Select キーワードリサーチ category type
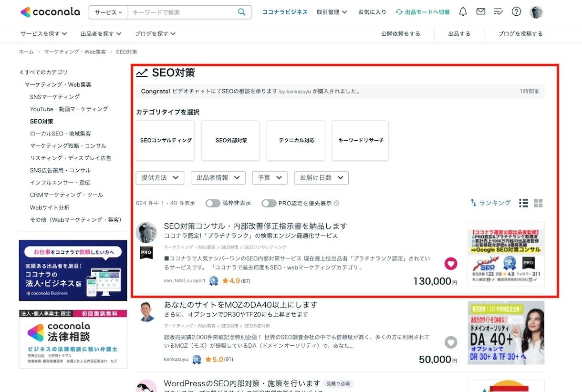 tap(361, 141)
